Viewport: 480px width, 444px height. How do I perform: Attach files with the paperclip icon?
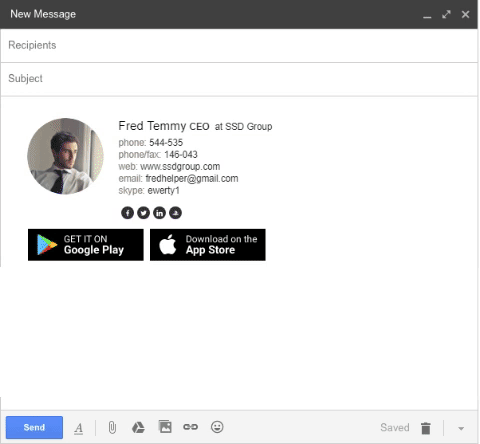(x=112, y=427)
